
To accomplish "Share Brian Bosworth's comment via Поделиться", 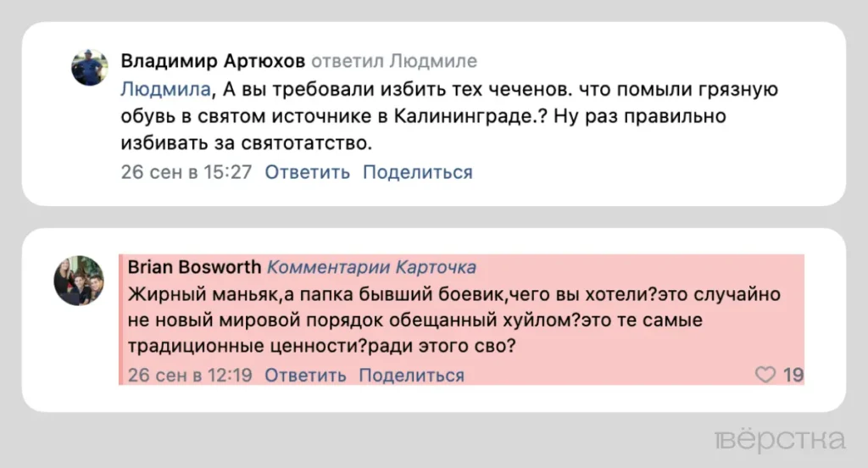I will click(411, 375).
